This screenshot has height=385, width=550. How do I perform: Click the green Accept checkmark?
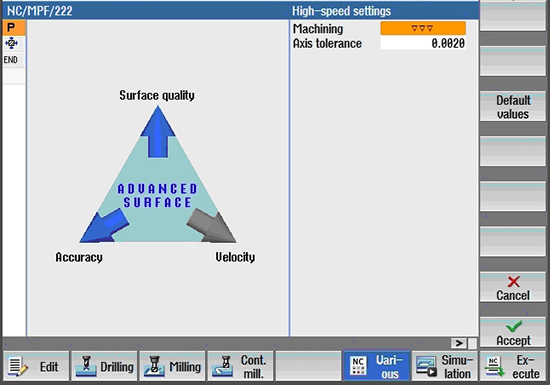coord(513,326)
